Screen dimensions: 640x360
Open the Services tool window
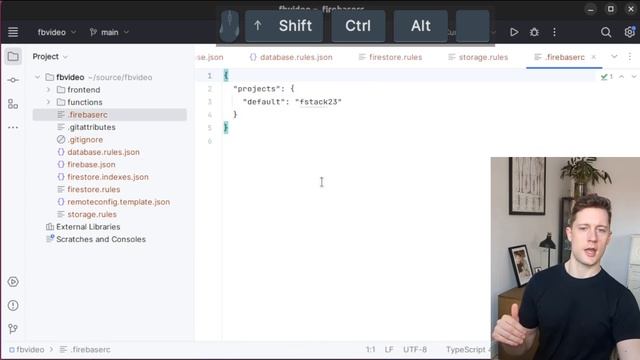click(13, 282)
